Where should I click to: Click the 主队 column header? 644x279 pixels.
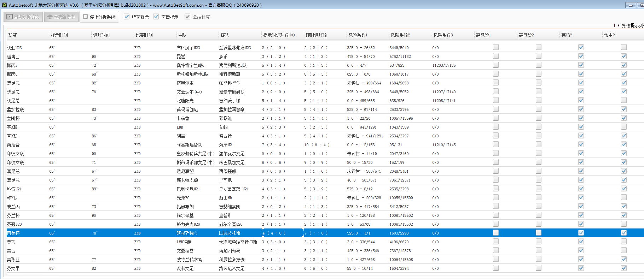coord(182,35)
